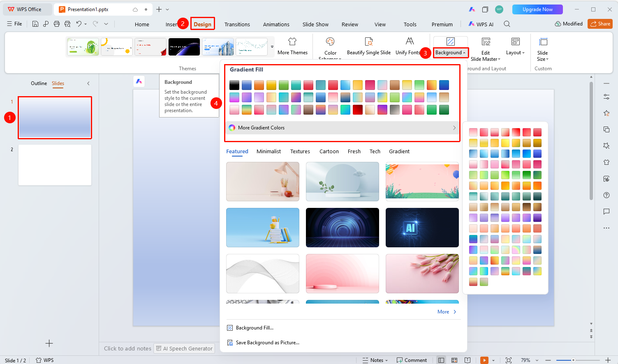Toggle the Notes pane in status bar
Screen dimensions: 618x364
coord(375,360)
